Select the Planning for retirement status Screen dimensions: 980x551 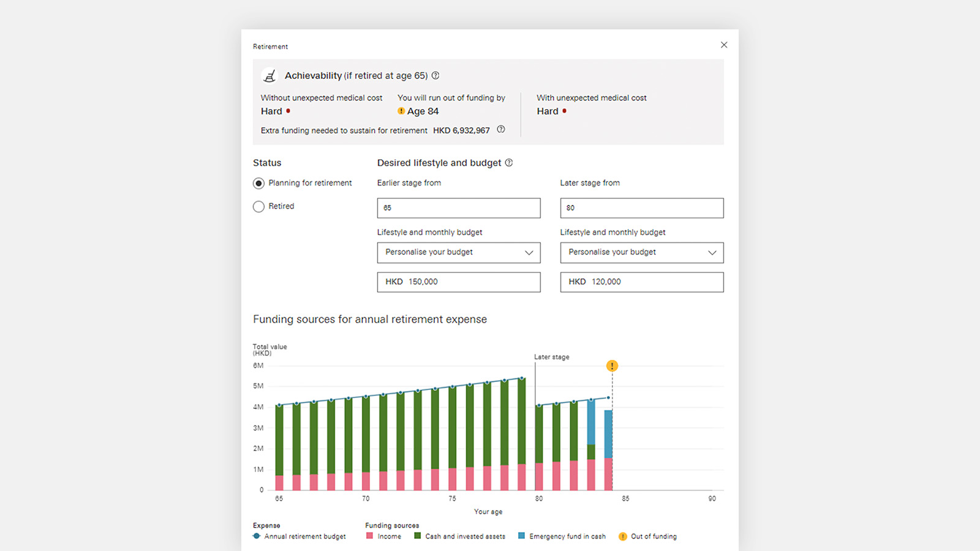[x=258, y=183]
